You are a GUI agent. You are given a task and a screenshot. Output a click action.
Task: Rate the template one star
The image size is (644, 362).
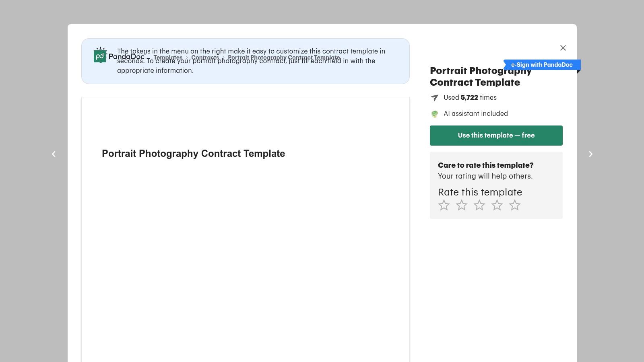pos(444,205)
